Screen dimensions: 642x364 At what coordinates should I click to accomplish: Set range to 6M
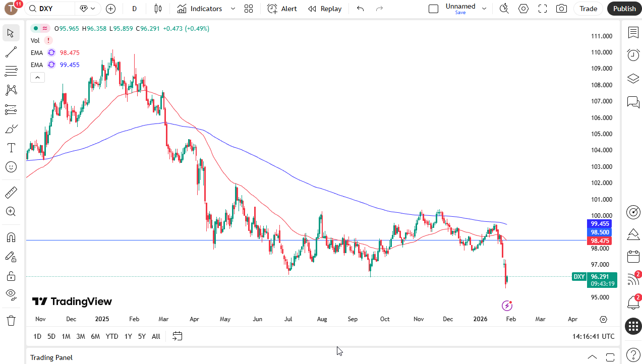pos(95,336)
